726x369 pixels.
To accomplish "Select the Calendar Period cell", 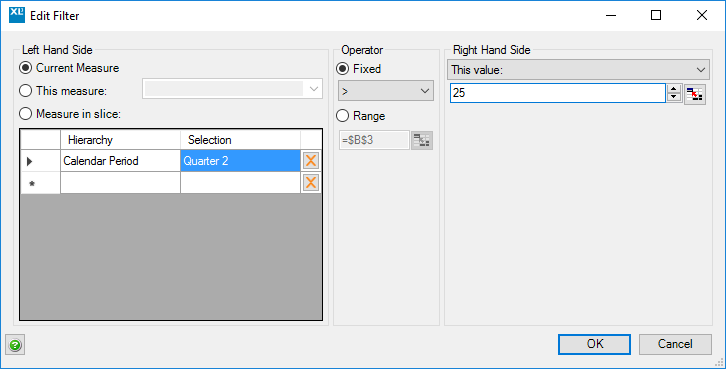I will (120, 161).
